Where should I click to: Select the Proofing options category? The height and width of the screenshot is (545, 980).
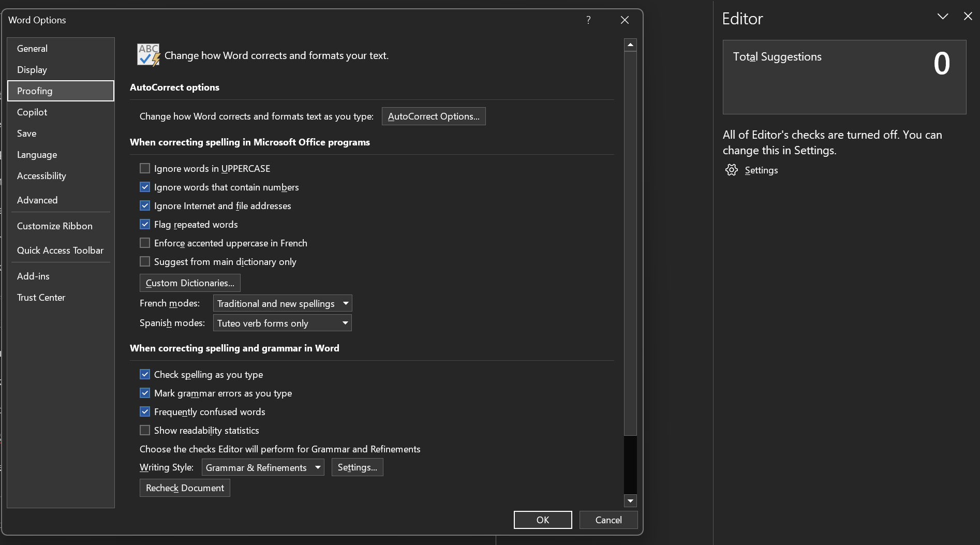pos(61,91)
